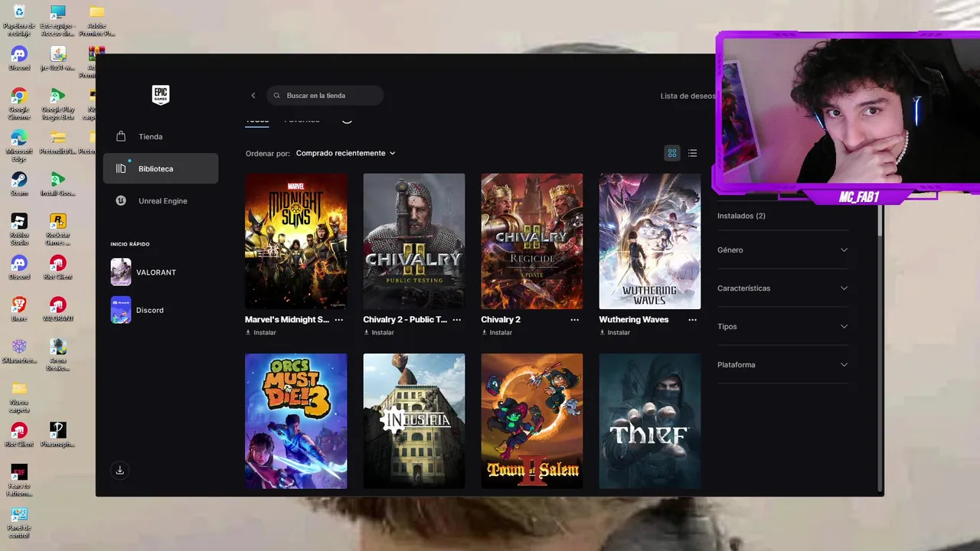Expand the Género filter
Viewport: 980px width, 551px height.
pyautogui.click(x=782, y=250)
